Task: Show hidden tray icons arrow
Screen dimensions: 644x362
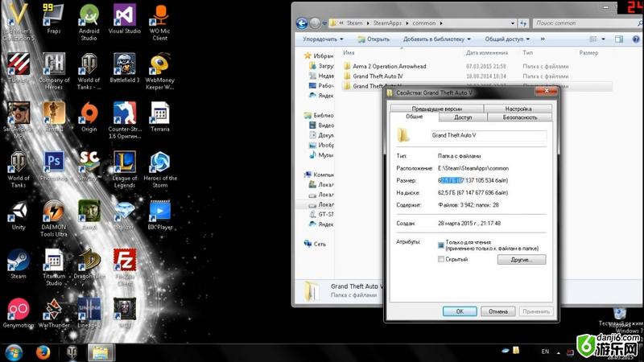Action: 558,352
